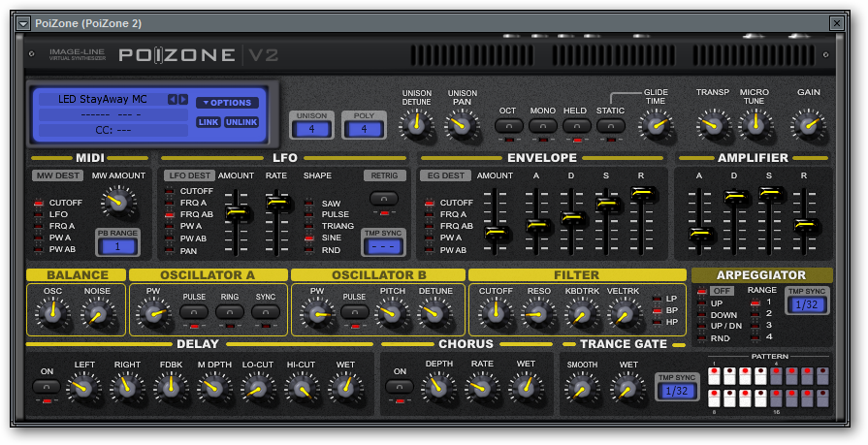Open the PoiZone window menu arrow
This screenshot has height=445, width=868.
23,22
